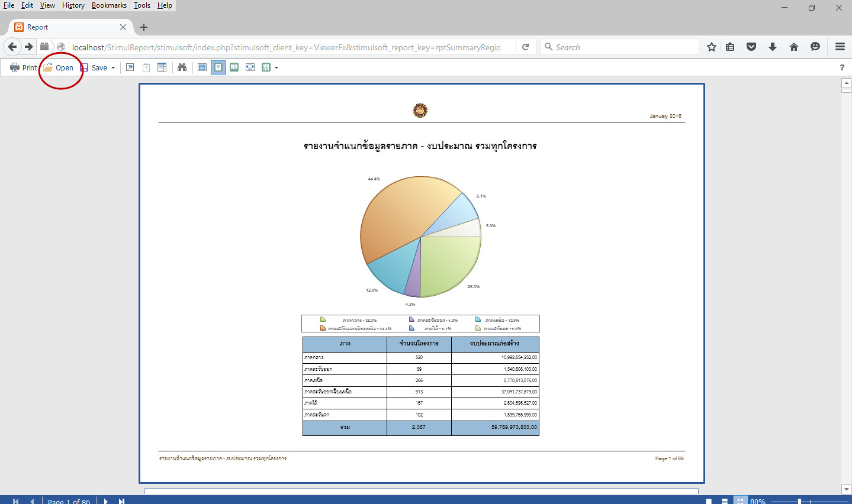Click the Save button in viewer toolbar

tap(94, 67)
